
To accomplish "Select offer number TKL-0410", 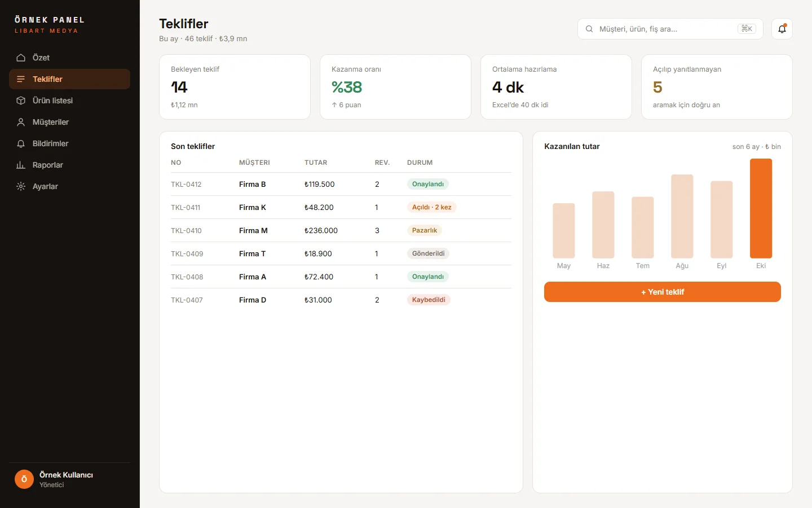I will [186, 231].
